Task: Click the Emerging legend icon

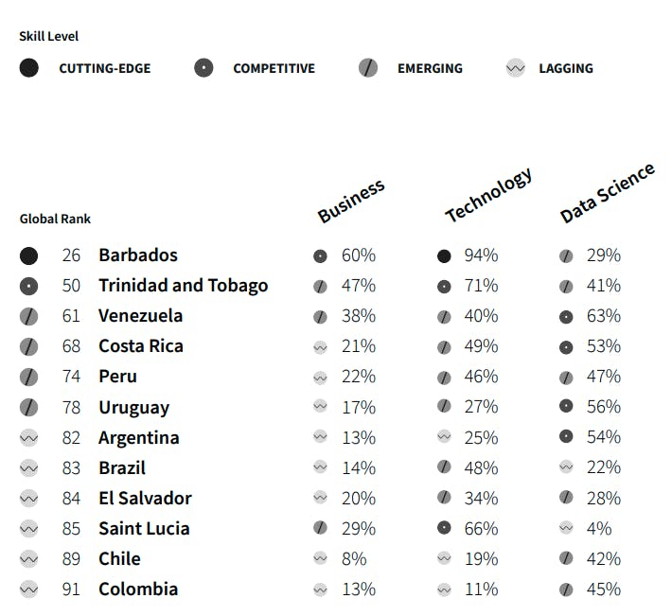Action: pyautogui.click(x=368, y=68)
